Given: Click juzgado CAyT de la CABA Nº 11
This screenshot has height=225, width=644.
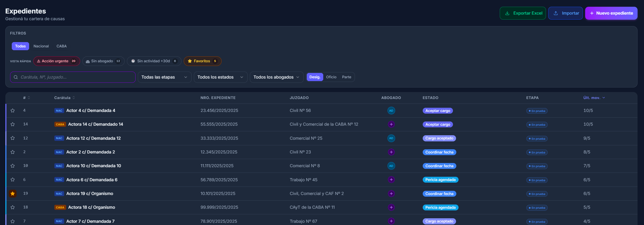Looking at the screenshot, I should point(312,207).
